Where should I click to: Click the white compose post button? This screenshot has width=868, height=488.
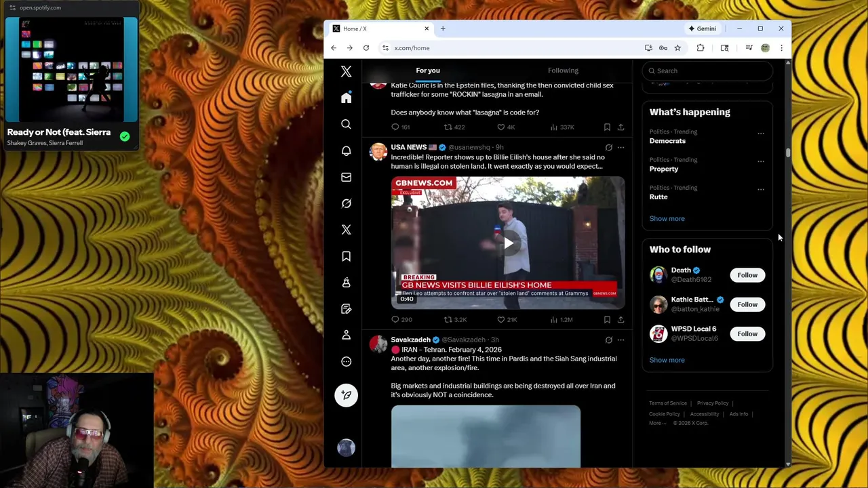coord(346,395)
